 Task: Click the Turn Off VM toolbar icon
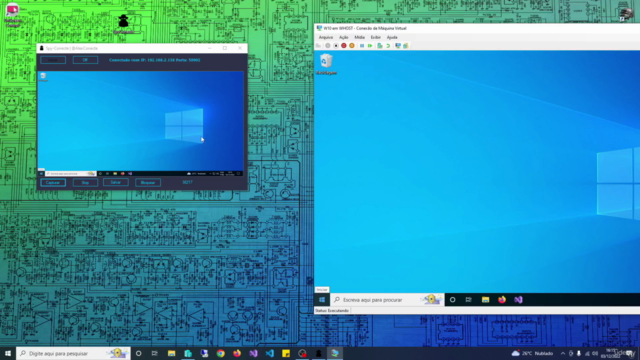point(336,46)
